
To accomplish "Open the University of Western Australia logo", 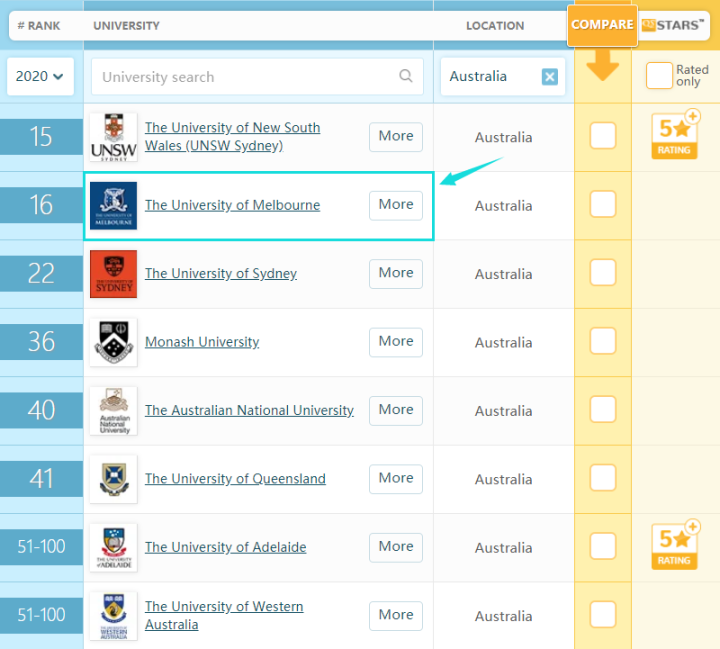I will [113, 616].
